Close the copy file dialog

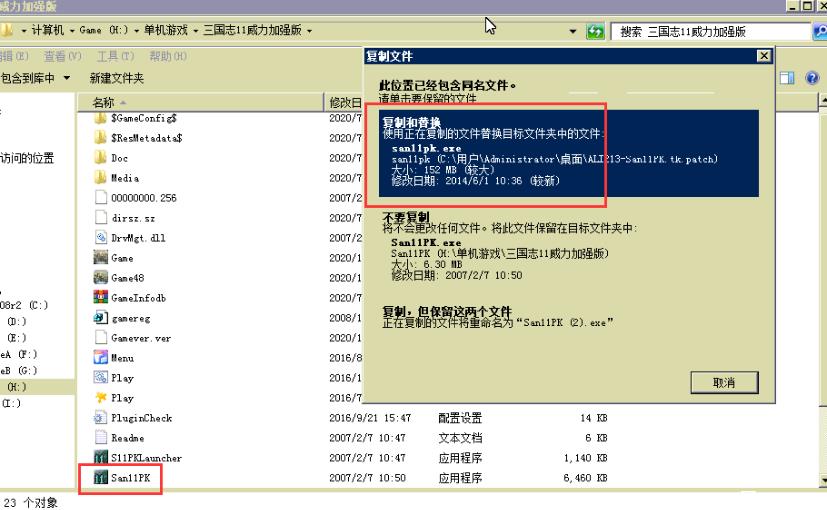coord(763,56)
